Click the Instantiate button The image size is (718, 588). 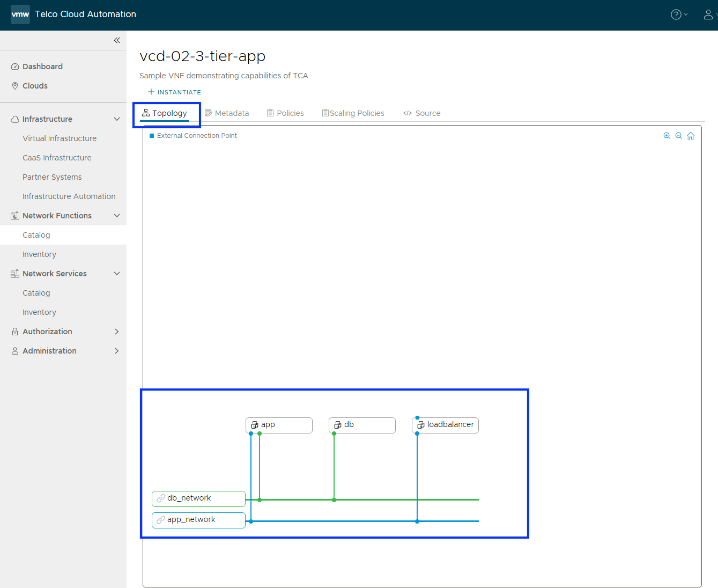pyautogui.click(x=174, y=92)
